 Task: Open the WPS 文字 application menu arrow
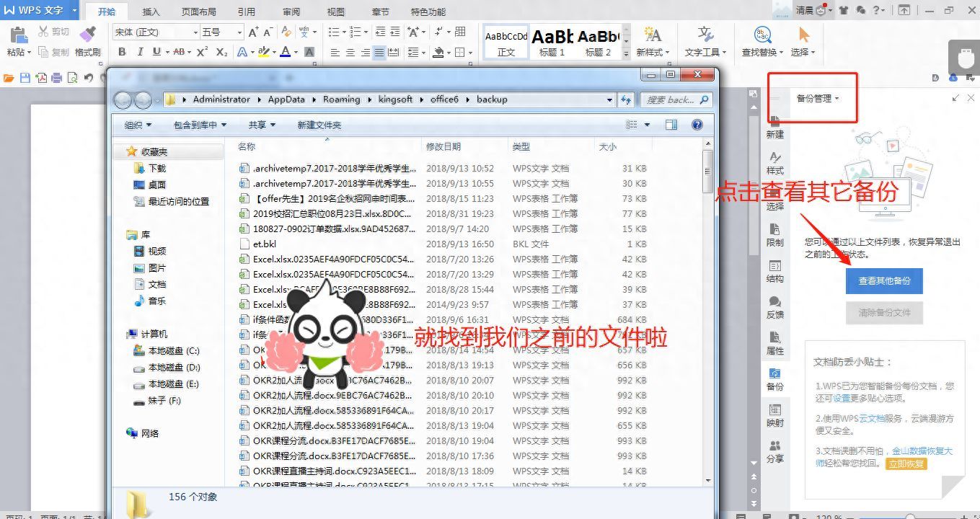[74, 11]
